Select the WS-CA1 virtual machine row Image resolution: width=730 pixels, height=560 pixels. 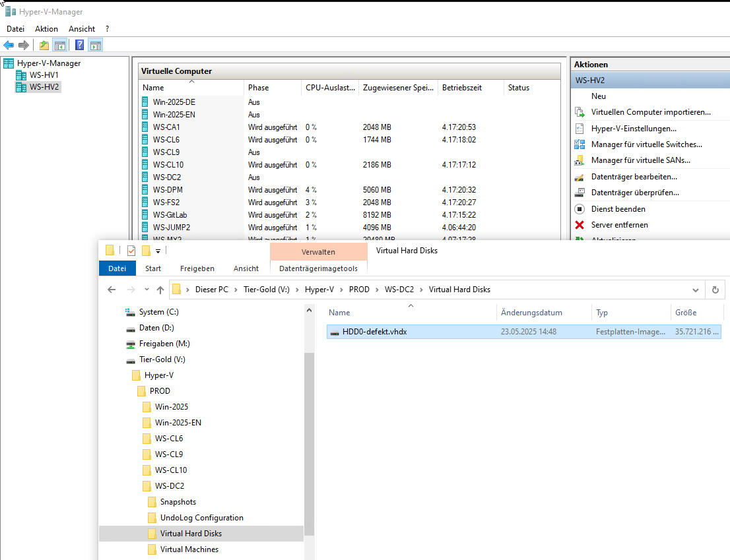click(x=350, y=127)
